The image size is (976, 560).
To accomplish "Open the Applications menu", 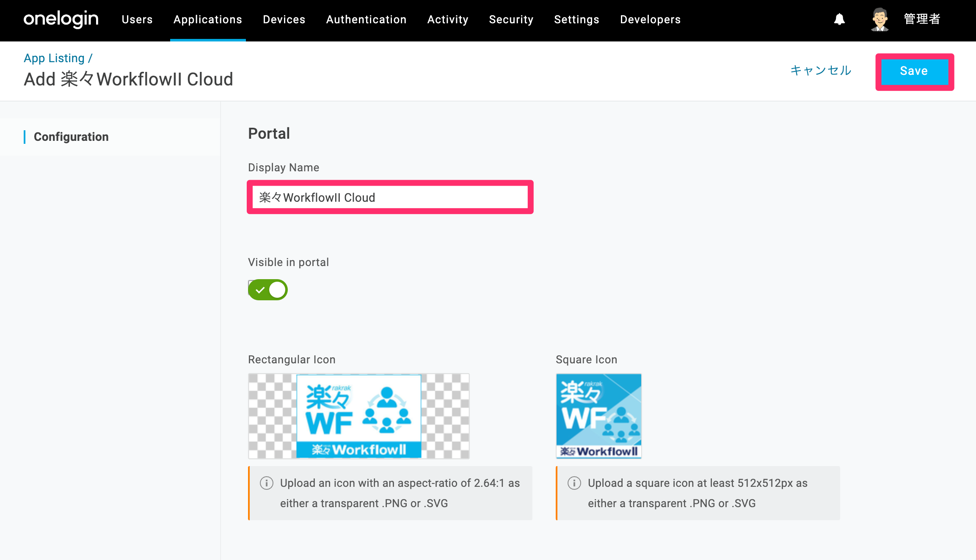I will 208,19.
